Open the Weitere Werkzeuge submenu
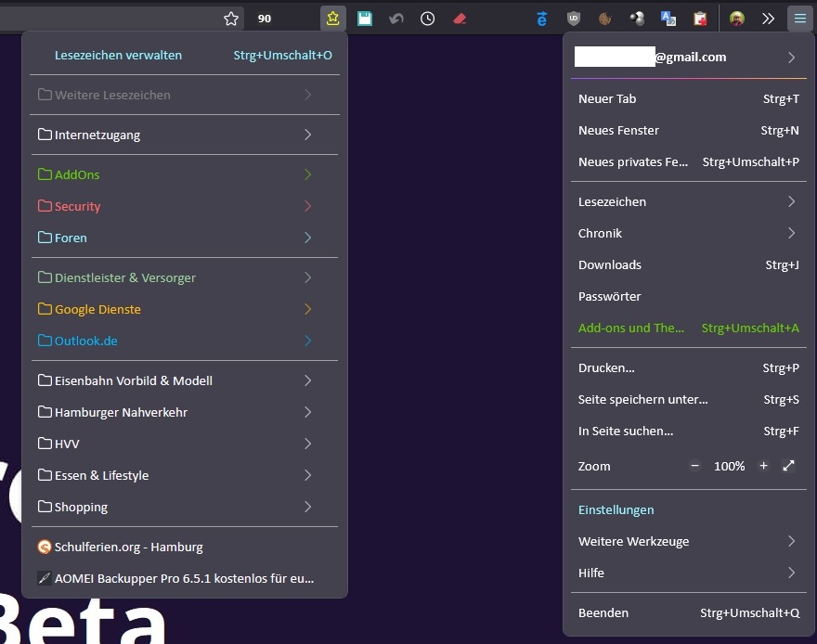 pyautogui.click(x=688, y=541)
